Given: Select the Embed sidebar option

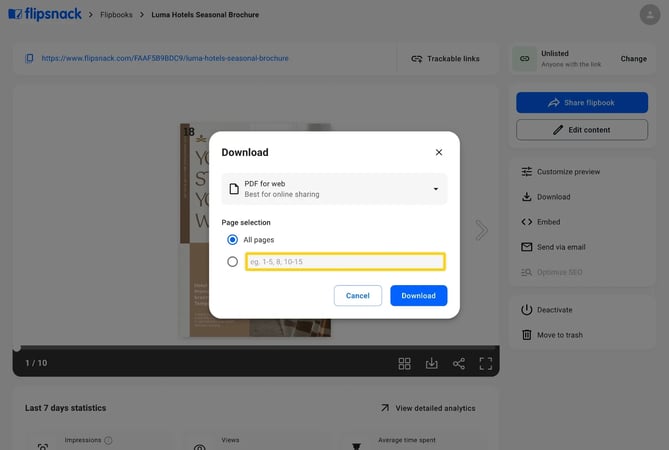Looking at the screenshot, I should click(x=541, y=222).
